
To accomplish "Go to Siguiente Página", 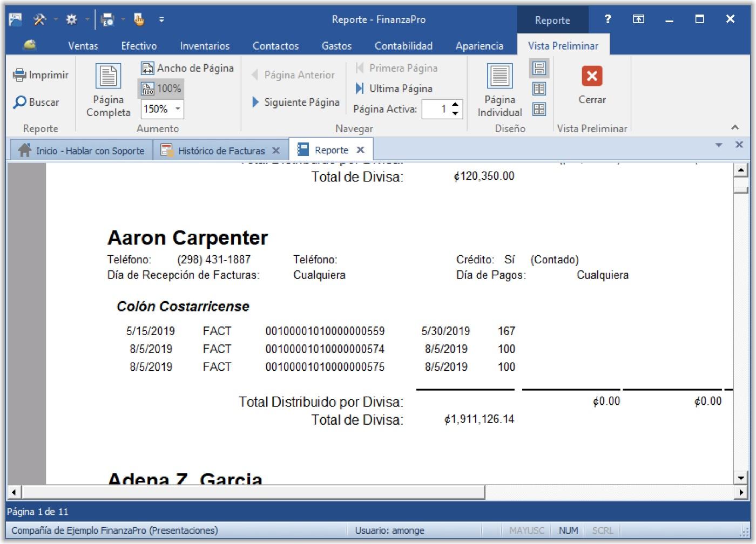I will [295, 102].
